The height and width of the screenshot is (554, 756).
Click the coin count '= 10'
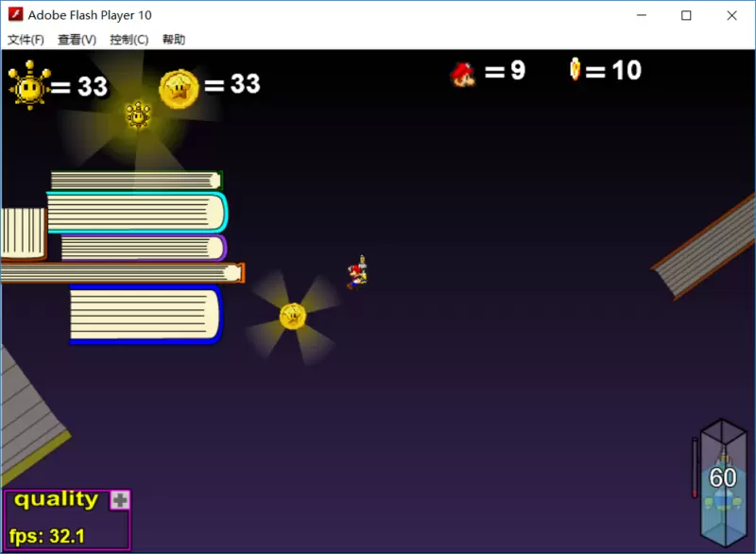[613, 70]
